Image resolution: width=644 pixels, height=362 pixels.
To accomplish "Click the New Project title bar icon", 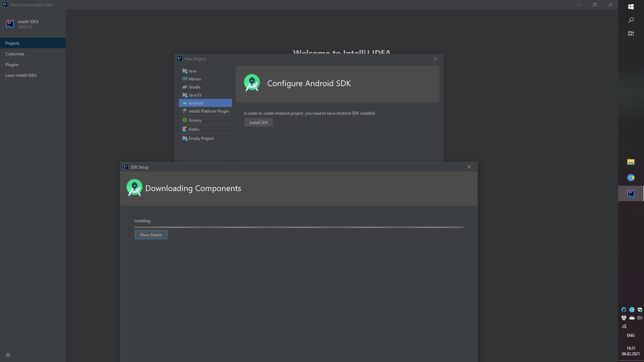I will pyautogui.click(x=179, y=59).
